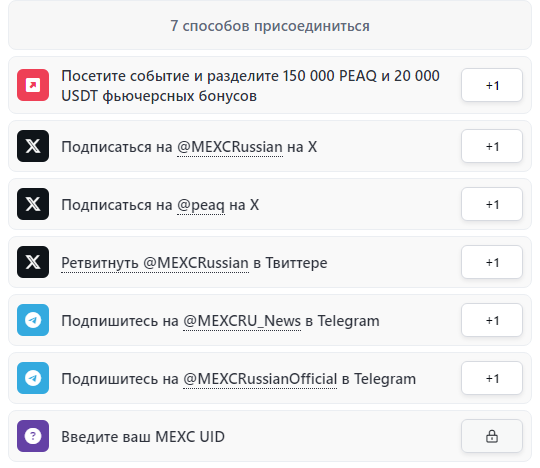
Task: Expand the Введите ваш MEXC UID entry
Action: [270, 436]
